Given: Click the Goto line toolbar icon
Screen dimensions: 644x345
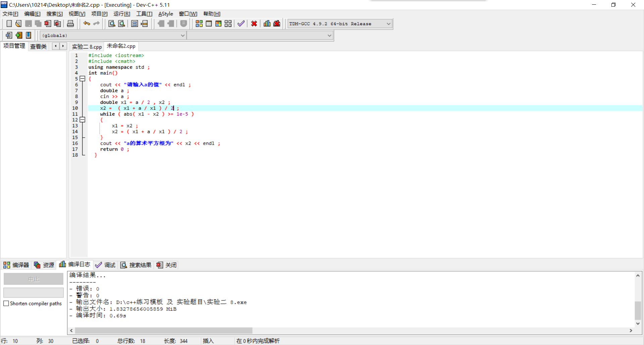Looking at the screenshot, I should coord(144,23).
